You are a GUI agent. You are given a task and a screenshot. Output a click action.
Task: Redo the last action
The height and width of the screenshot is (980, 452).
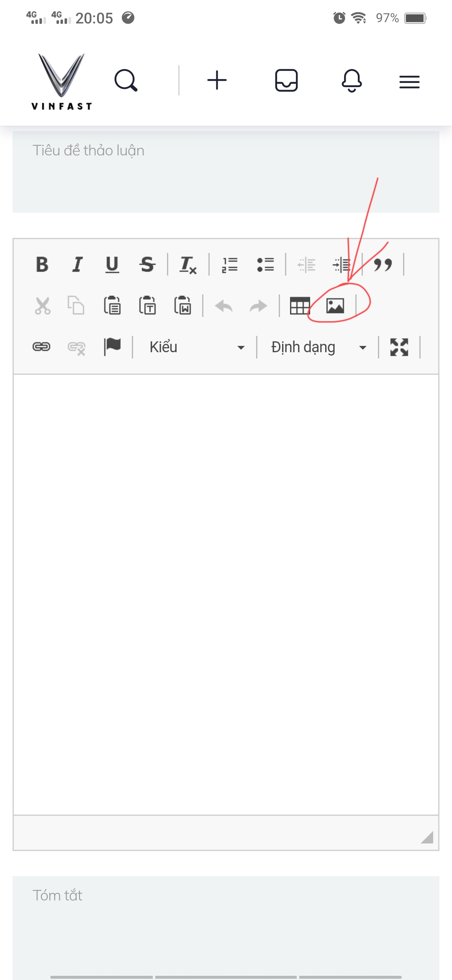pyautogui.click(x=258, y=306)
